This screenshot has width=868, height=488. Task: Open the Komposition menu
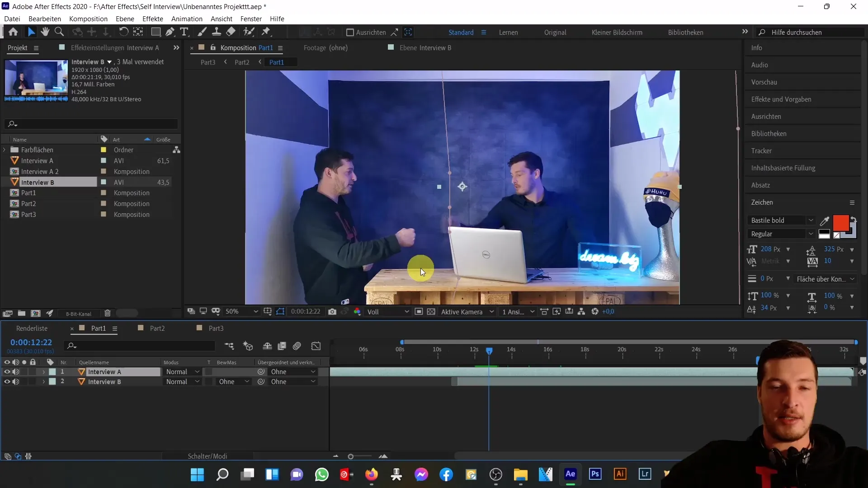[x=88, y=19]
